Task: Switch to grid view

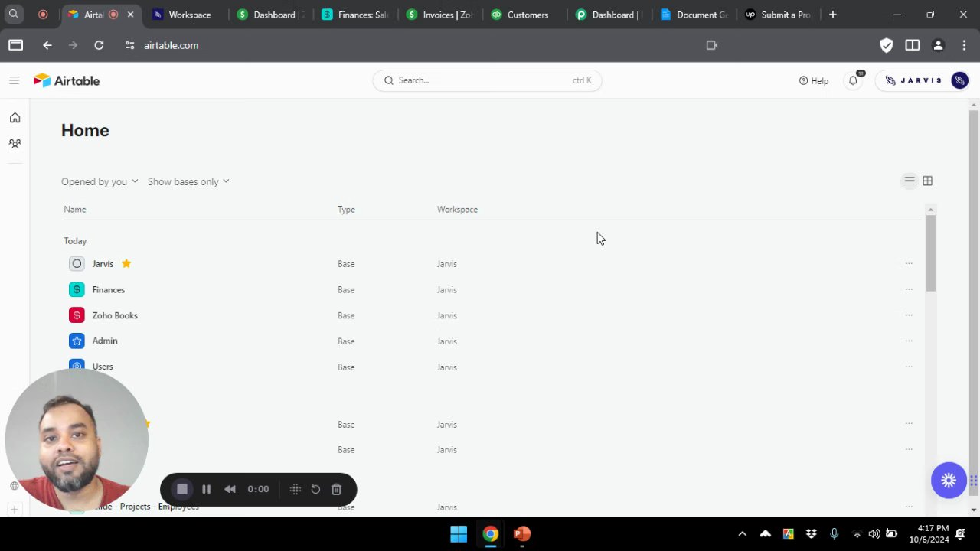Action: pos(927,181)
